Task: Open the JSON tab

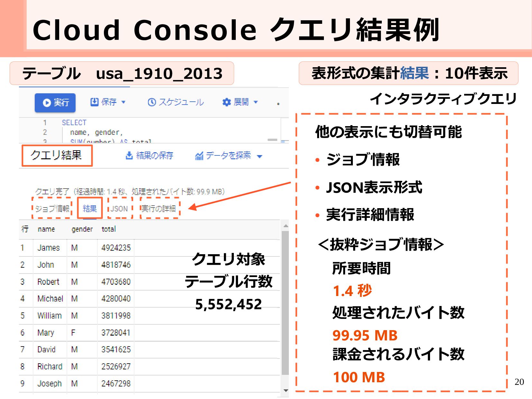Action: (119, 209)
